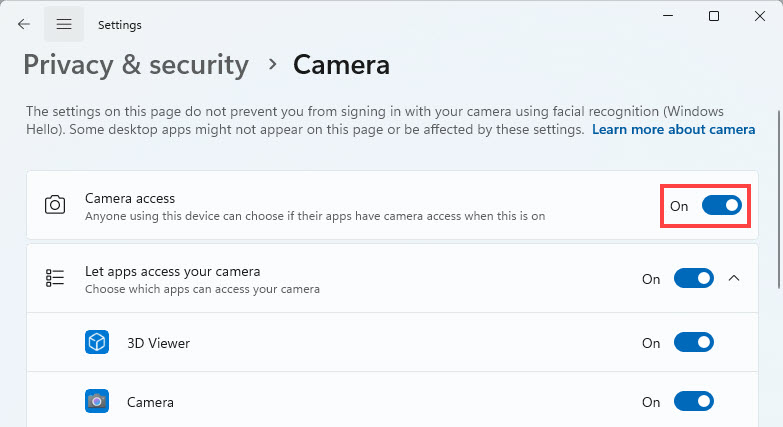The height and width of the screenshot is (427, 783).
Task: Disable Let apps access your camera toggle
Action: coord(693,279)
